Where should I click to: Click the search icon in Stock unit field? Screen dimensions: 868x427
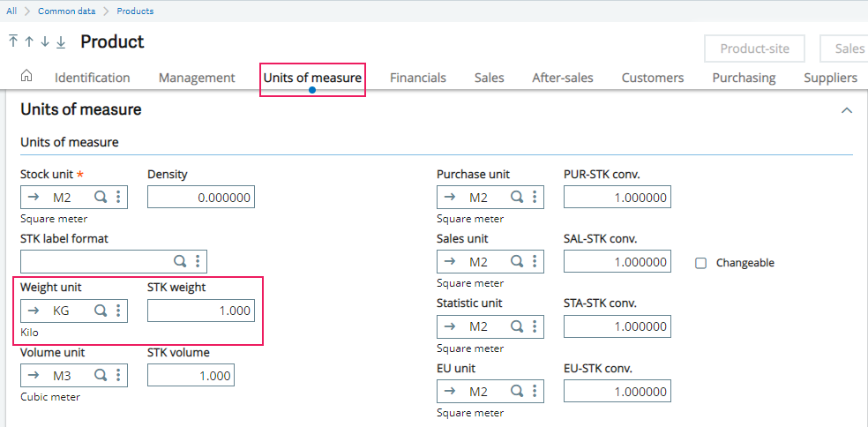[x=101, y=197]
